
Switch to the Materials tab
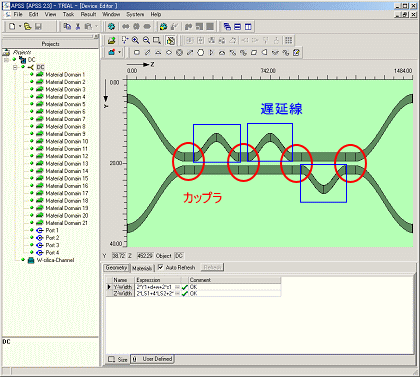142,268
